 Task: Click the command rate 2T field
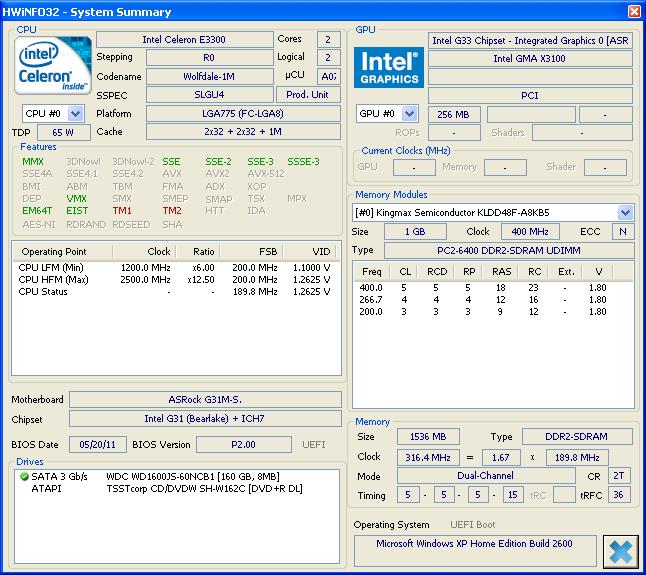(x=619, y=476)
